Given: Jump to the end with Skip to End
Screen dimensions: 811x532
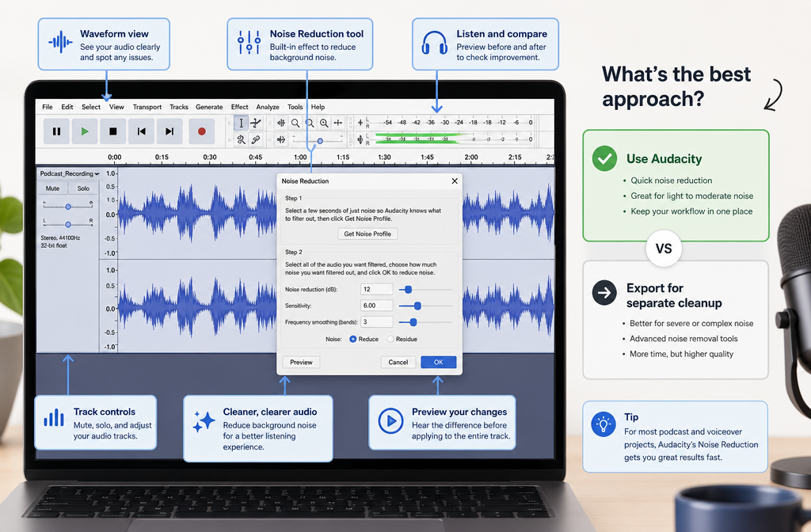Looking at the screenshot, I should pos(169,131).
